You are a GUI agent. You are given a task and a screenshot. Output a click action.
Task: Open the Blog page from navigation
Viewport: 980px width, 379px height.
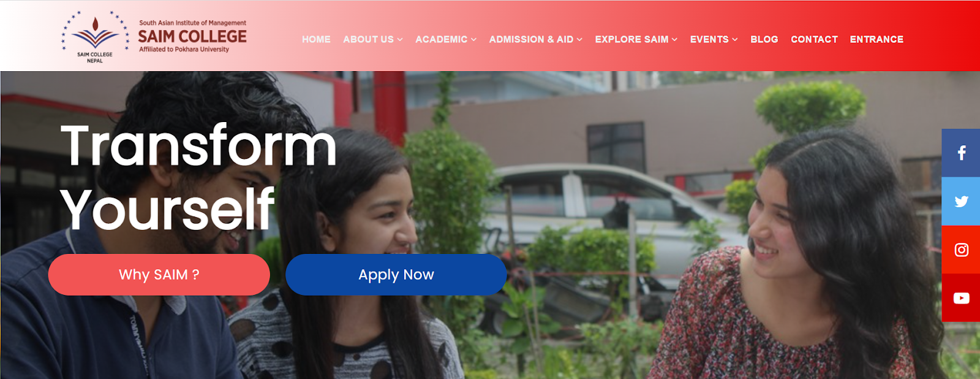tap(764, 39)
